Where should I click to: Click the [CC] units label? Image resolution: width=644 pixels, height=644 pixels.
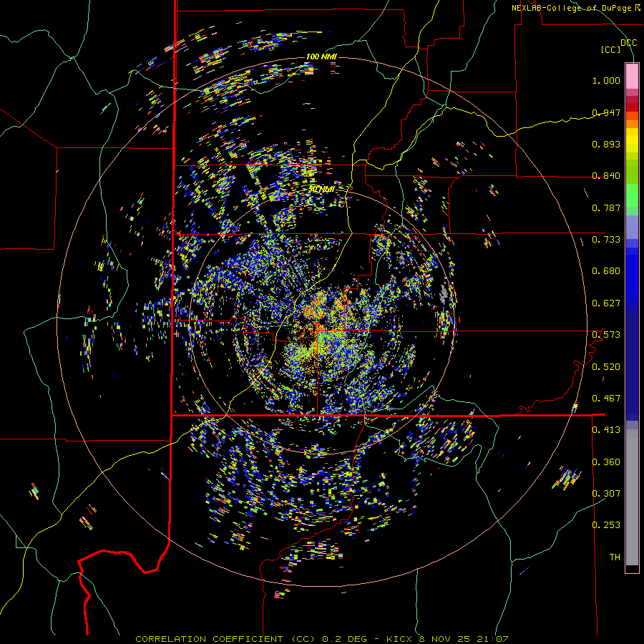(611, 49)
